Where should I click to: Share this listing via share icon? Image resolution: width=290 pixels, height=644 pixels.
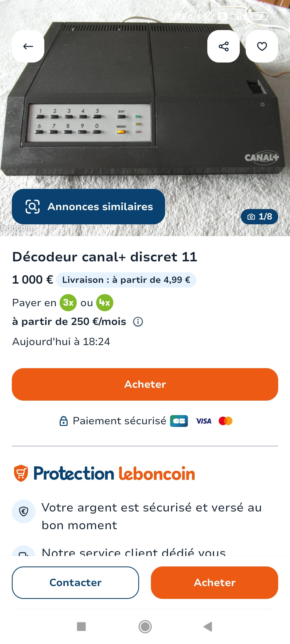(x=223, y=46)
